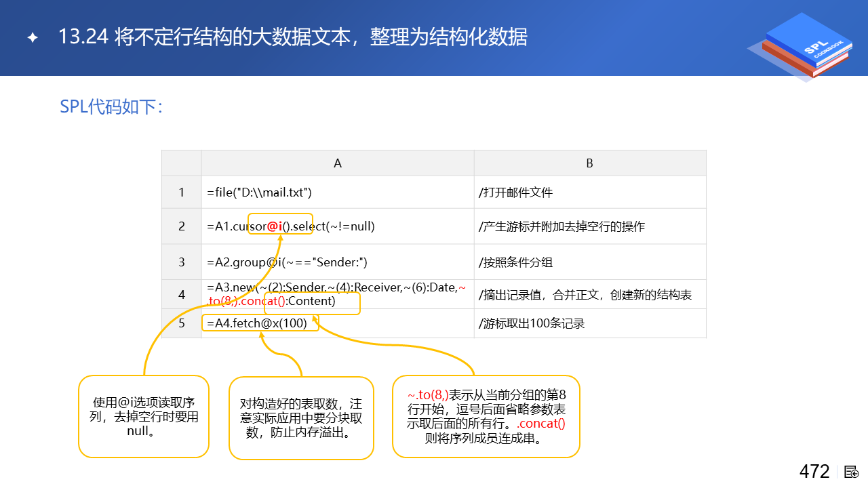The image size is (868, 488).
Task: Select column header B of the code table
Action: tap(590, 163)
